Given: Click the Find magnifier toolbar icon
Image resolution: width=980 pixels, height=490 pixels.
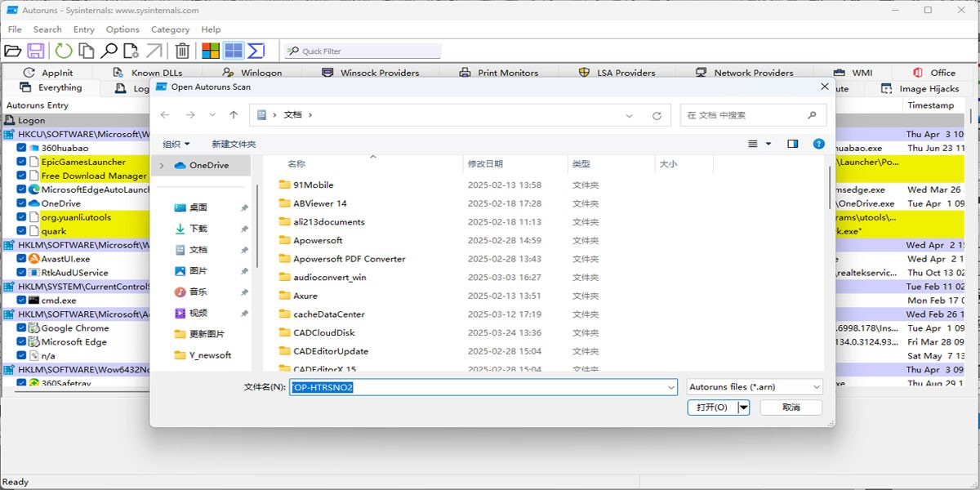Looking at the screenshot, I should pyautogui.click(x=109, y=51).
